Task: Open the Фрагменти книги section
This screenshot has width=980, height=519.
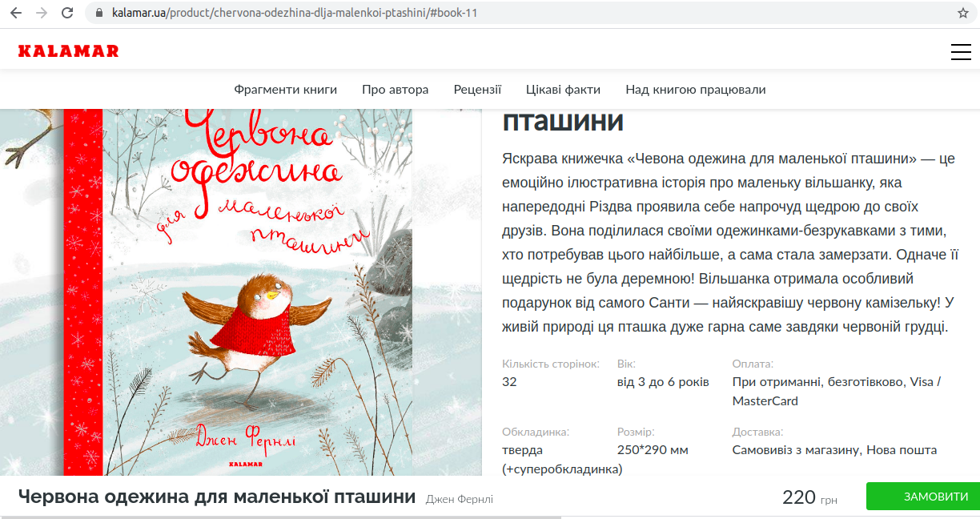Action: click(286, 90)
